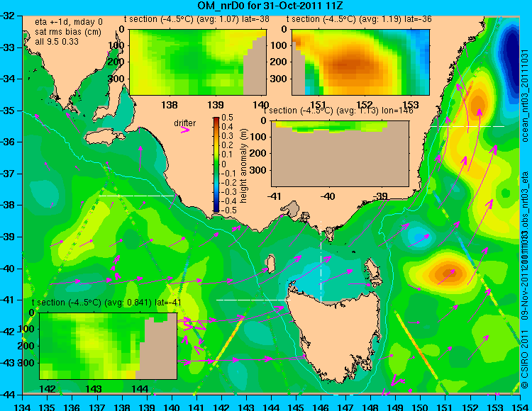Click the -0.3 colorbar tick

pyautogui.click(x=228, y=191)
